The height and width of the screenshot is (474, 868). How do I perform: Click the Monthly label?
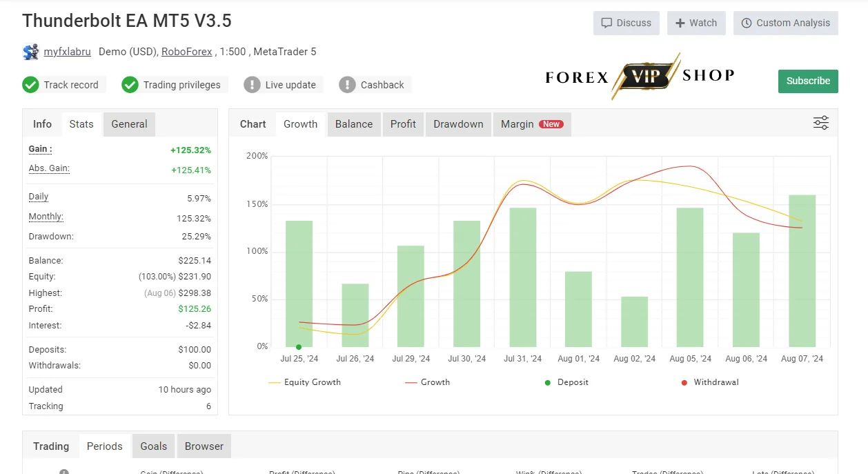(x=46, y=217)
